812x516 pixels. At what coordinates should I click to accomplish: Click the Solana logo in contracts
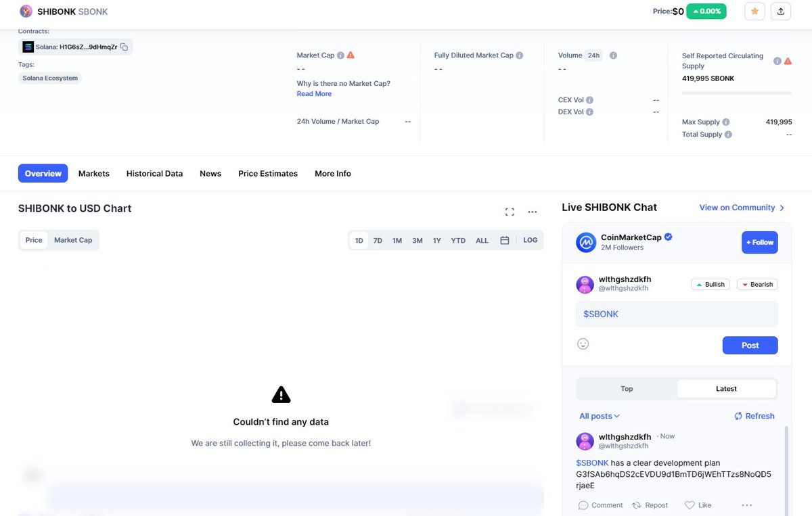28,47
